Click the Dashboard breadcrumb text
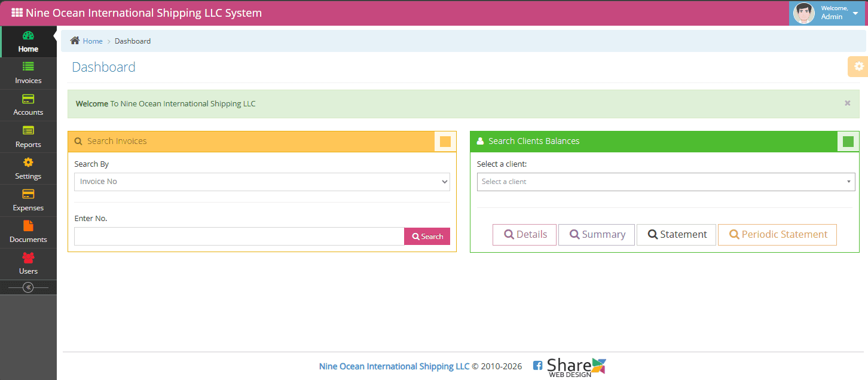The height and width of the screenshot is (380, 868). click(x=133, y=41)
